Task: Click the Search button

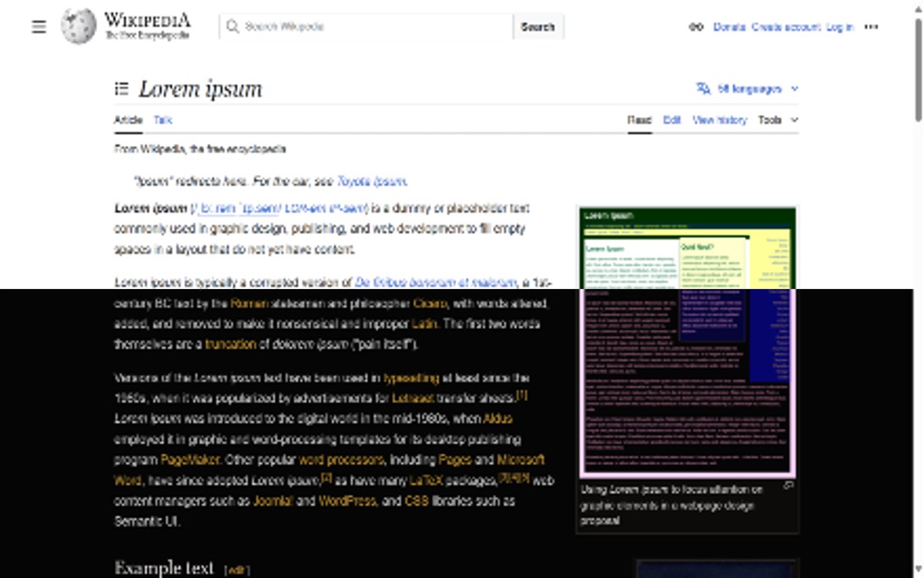Action: click(537, 27)
